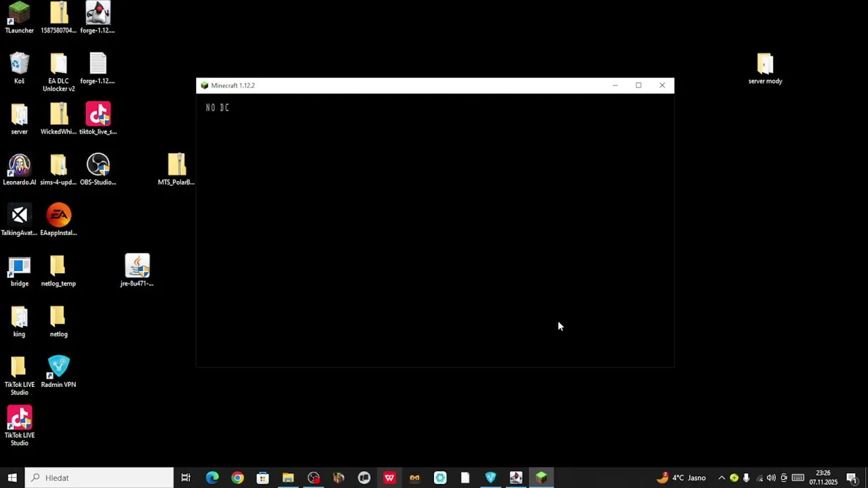Select the server folder next to WickedWhi
The image size is (868, 488).
click(x=19, y=119)
